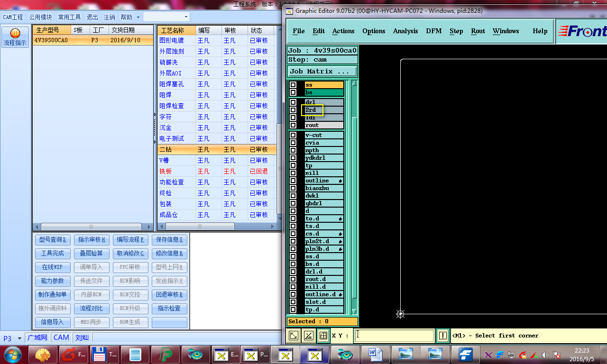607x364 pixels.
Task: Select the pln2t.d layer
Action: tap(324, 241)
